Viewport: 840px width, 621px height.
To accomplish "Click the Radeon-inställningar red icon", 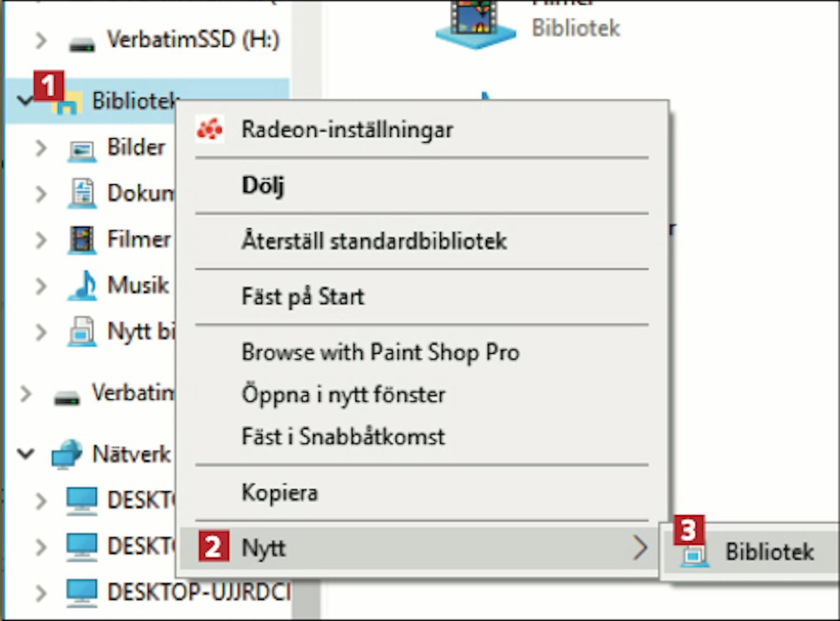I will tap(209, 129).
